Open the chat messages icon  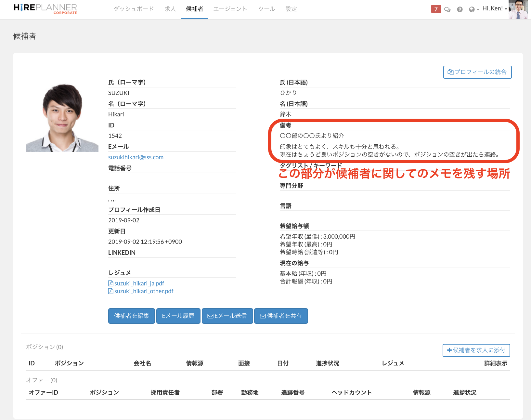click(447, 9)
